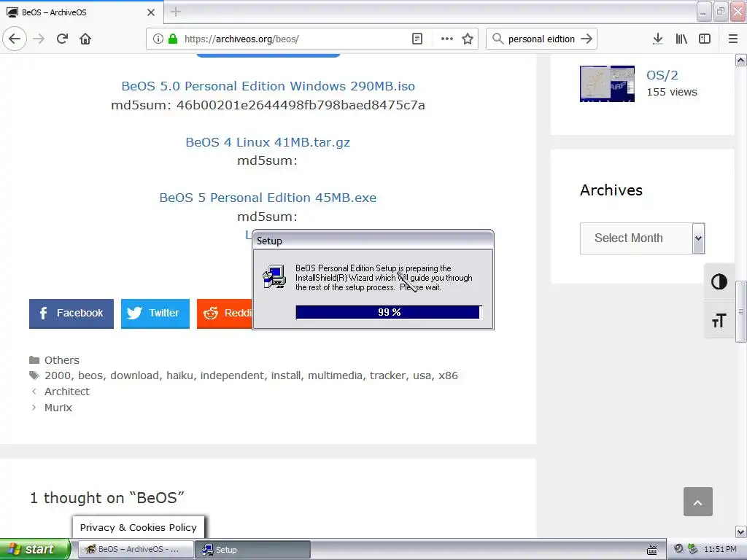747x560 pixels.
Task: Show site information icon in address bar
Action: tap(158, 39)
